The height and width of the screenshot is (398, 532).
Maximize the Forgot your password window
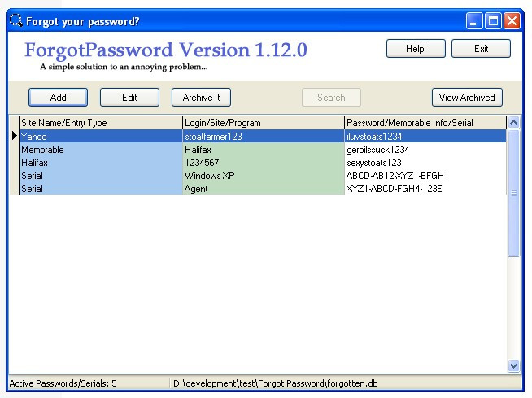coord(493,21)
